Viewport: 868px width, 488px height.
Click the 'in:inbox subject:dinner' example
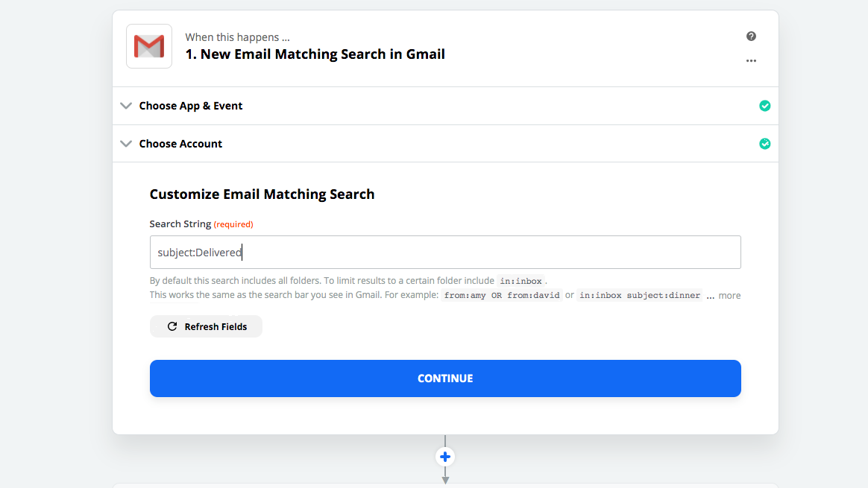pos(640,296)
